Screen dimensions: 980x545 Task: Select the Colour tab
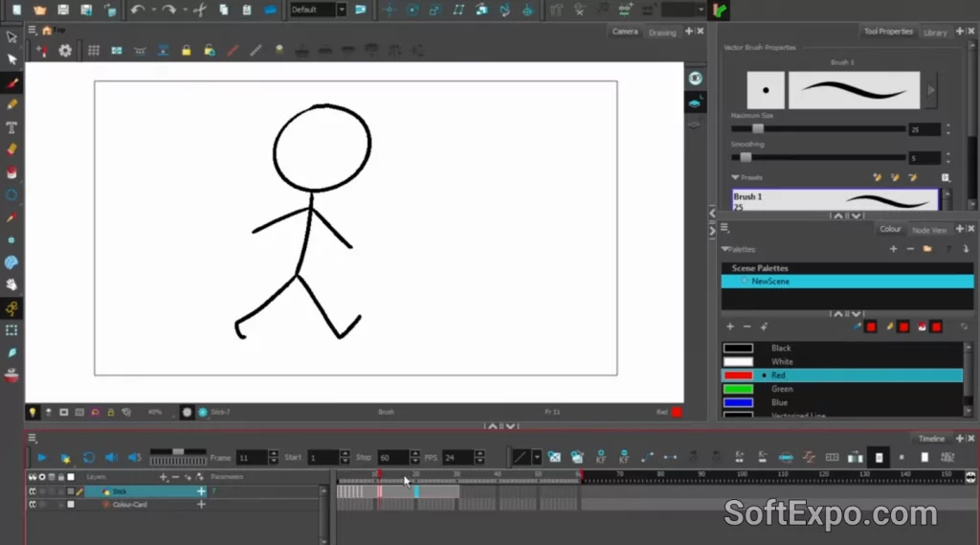coord(890,229)
